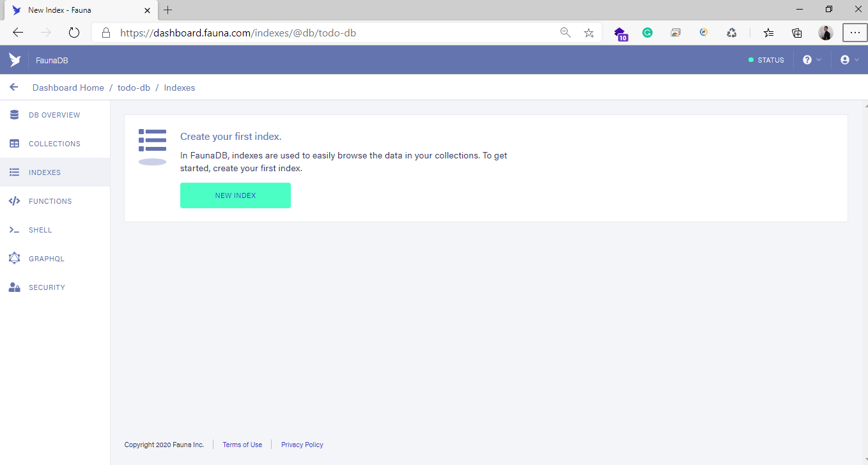Screen dimensions: 868x465
Task: Click the Collections table icon
Action: (14, 144)
